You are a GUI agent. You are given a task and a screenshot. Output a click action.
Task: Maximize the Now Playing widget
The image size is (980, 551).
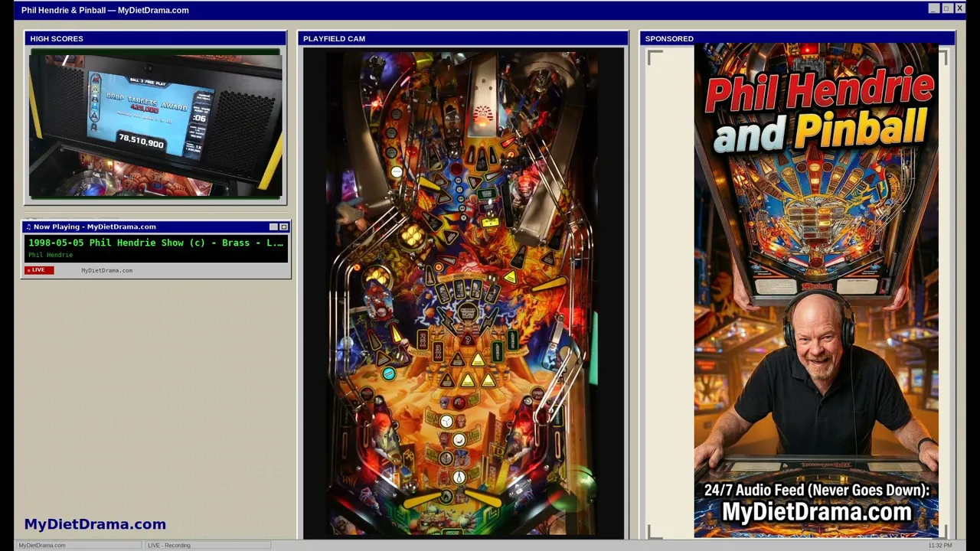[283, 227]
